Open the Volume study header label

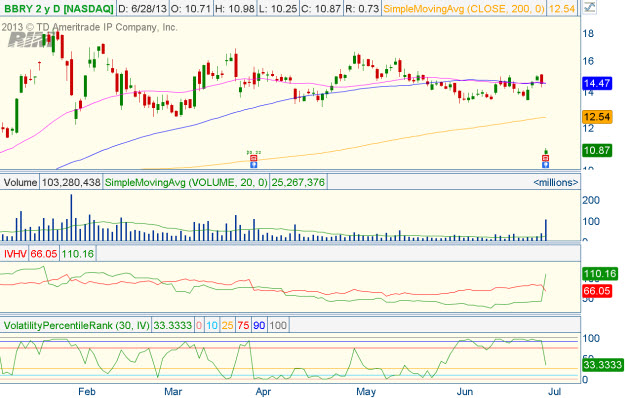(x=20, y=182)
